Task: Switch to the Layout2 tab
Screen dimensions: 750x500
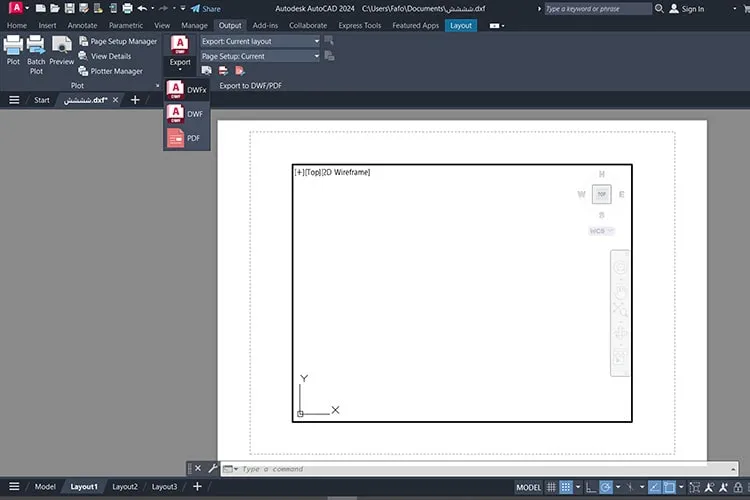Action: click(x=125, y=487)
